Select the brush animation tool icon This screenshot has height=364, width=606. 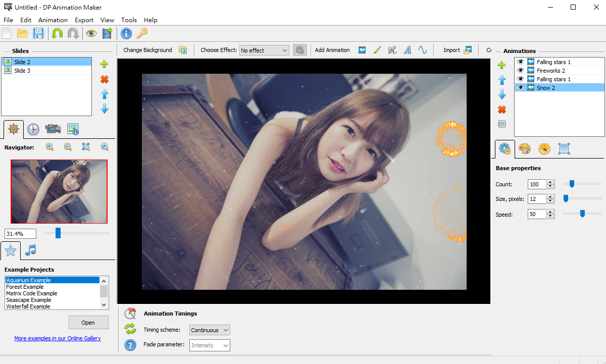[377, 50]
